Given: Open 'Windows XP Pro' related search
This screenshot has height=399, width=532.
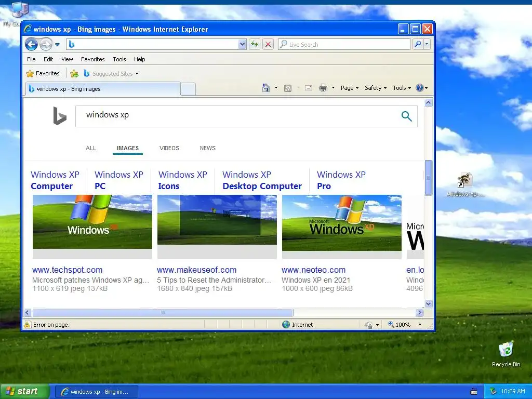Looking at the screenshot, I should pos(341,180).
